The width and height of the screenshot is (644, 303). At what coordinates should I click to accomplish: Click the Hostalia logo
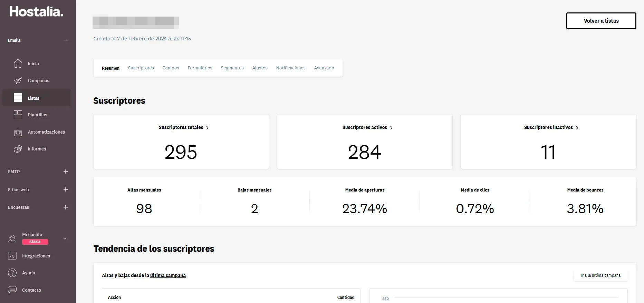click(x=36, y=12)
